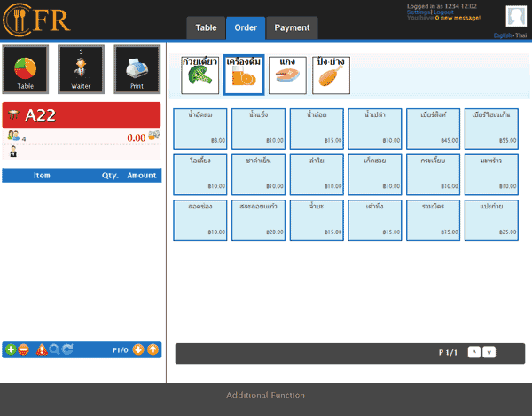Image resolution: width=532 pixels, height=416 pixels.
Task: Go to next menu page with v button
Action: pyautogui.click(x=489, y=352)
